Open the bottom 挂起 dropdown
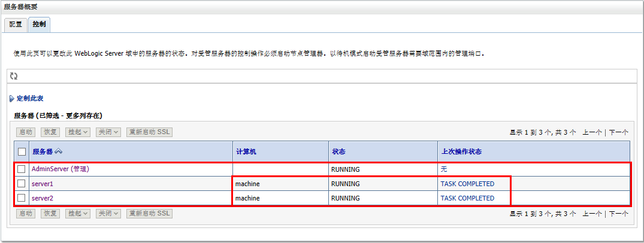This screenshot has height=243, width=644. pos(78,214)
